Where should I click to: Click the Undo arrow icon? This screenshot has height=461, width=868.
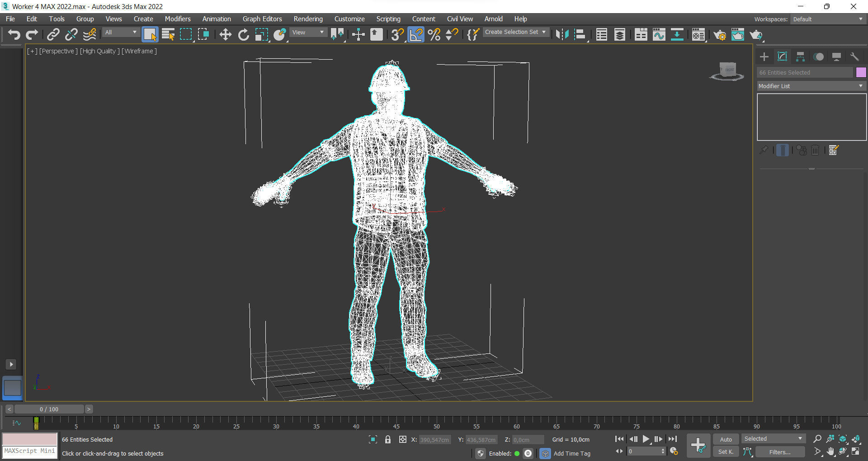[14, 34]
